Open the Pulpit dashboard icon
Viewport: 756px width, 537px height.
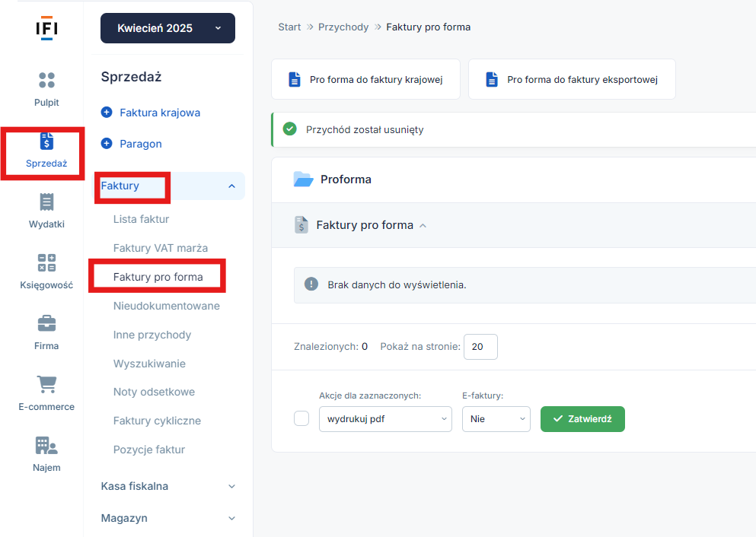(46, 81)
